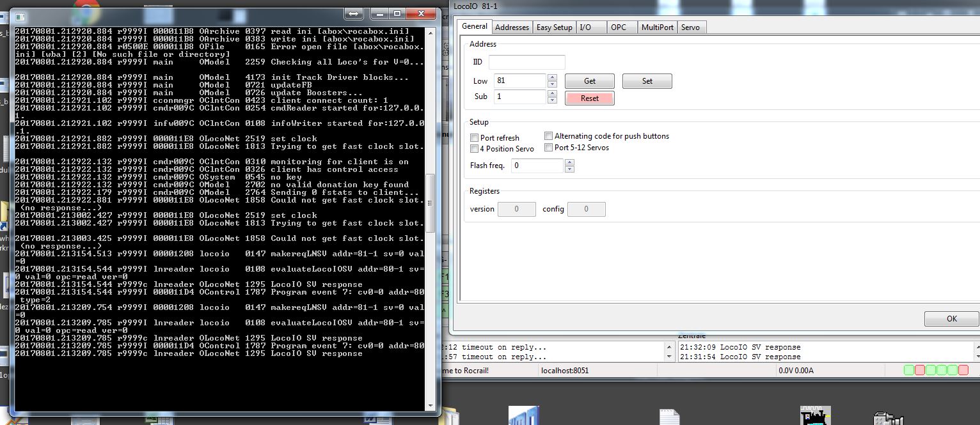The height and width of the screenshot is (425, 980).
Task: Enable the Port refresh checkbox
Action: pyautogui.click(x=475, y=138)
